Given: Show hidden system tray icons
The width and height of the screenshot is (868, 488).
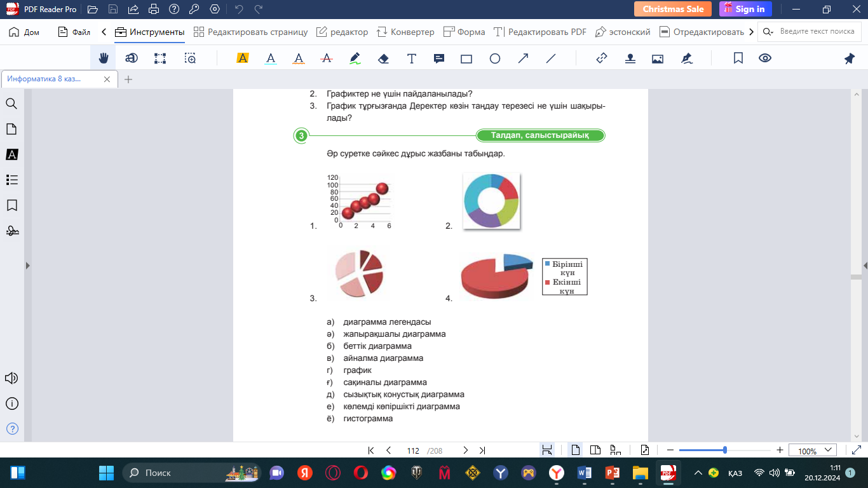Looking at the screenshot, I should pyautogui.click(x=698, y=473).
